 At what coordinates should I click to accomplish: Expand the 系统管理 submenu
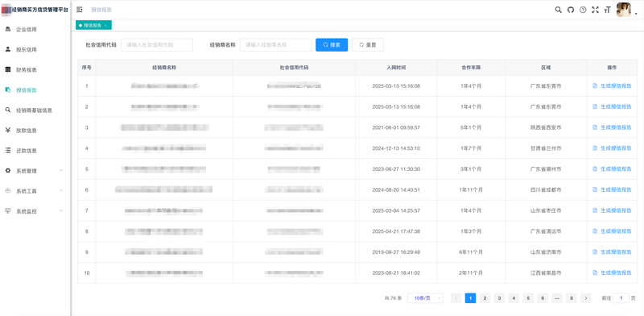(35, 171)
